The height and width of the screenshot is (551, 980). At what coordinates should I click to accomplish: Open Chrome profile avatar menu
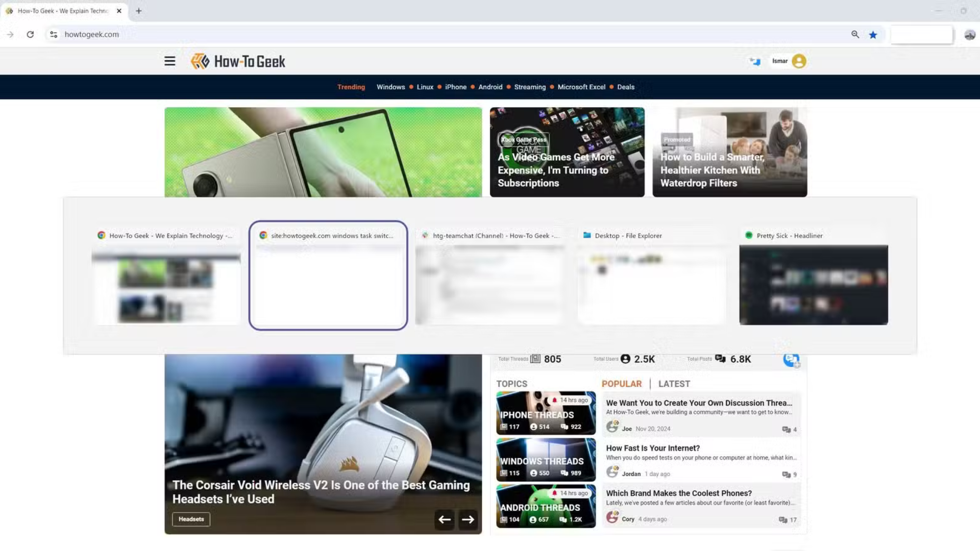(969, 35)
